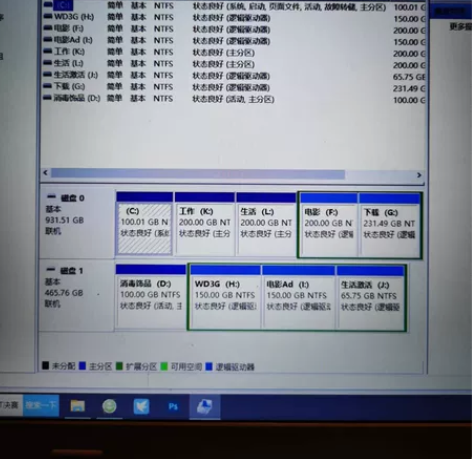
Task: Click the right arrow of the horizontal scrollbar
Action: coord(419,175)
